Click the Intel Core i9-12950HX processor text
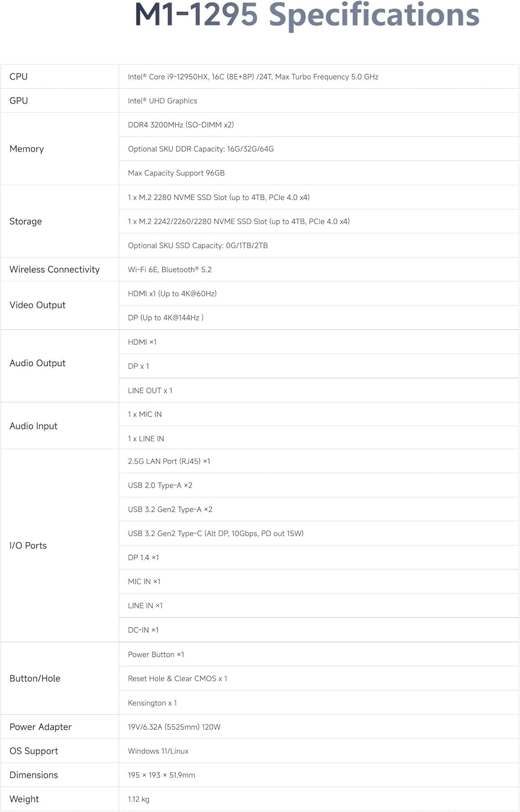The image size is (520, 812). point(253,77)
